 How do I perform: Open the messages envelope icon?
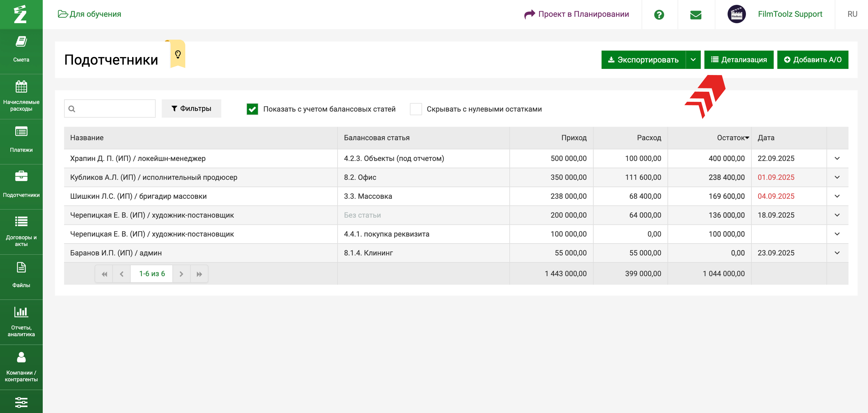(x=696, y=15)
